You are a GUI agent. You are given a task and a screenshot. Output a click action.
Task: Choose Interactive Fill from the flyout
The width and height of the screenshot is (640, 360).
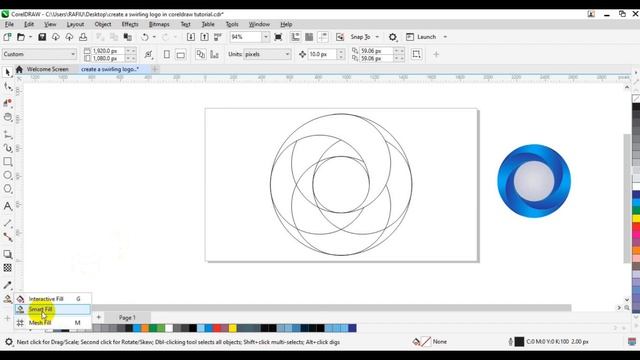[52, 299]
